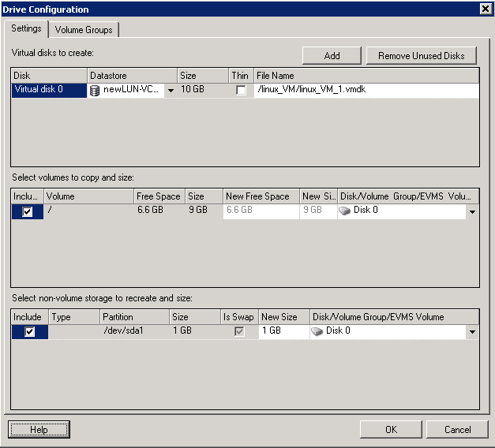Open Help for drive configuration
This screenshot has width=495, height=448.
[39, 430]
